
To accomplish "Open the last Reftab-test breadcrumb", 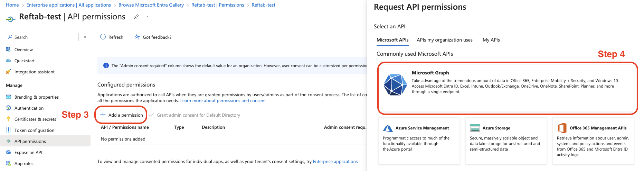I will (x=263, y=5).
